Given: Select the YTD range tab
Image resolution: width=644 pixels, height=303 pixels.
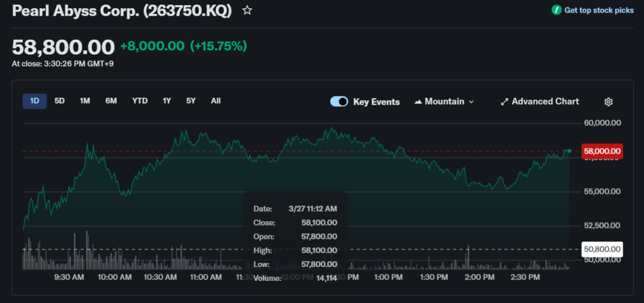Looking at the screenshot, I should click(140, 101).
